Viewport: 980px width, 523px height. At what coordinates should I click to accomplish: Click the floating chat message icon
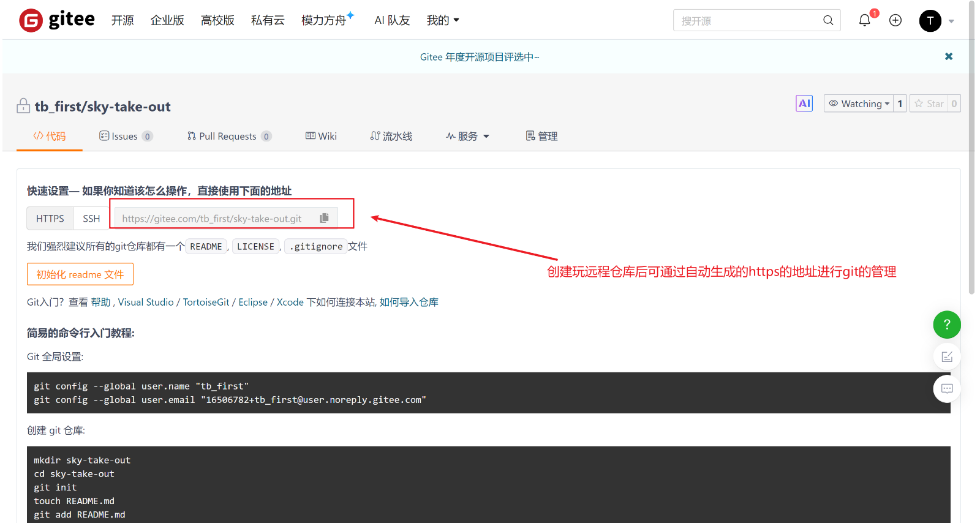tap(947, 388)
